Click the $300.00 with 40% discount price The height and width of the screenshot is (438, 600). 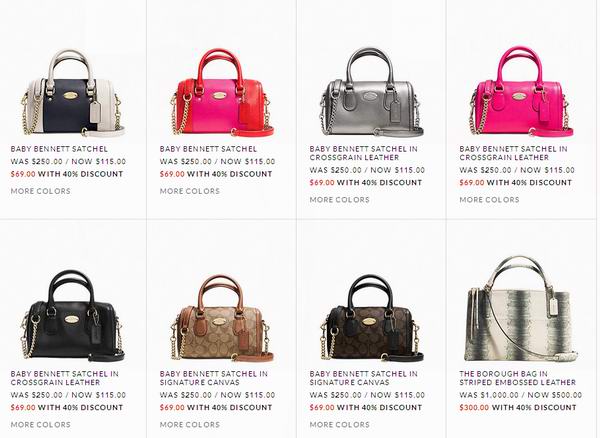click(518, 408)
